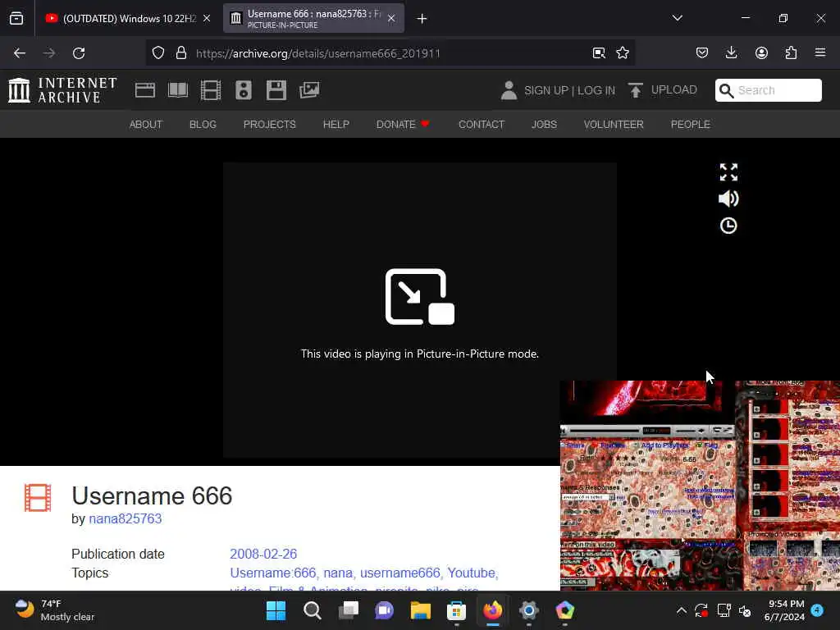Open browser extensions menu
This screenshot has height=630, width=840.
(x=791, y=53)
